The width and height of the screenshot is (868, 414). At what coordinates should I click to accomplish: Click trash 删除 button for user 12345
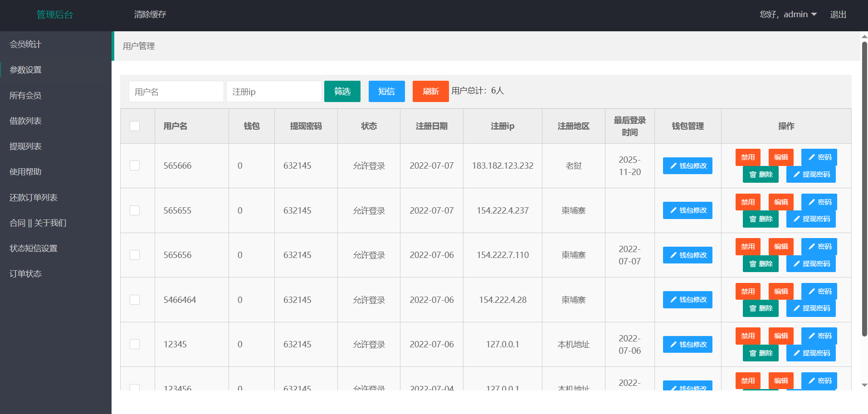point(761,353)
